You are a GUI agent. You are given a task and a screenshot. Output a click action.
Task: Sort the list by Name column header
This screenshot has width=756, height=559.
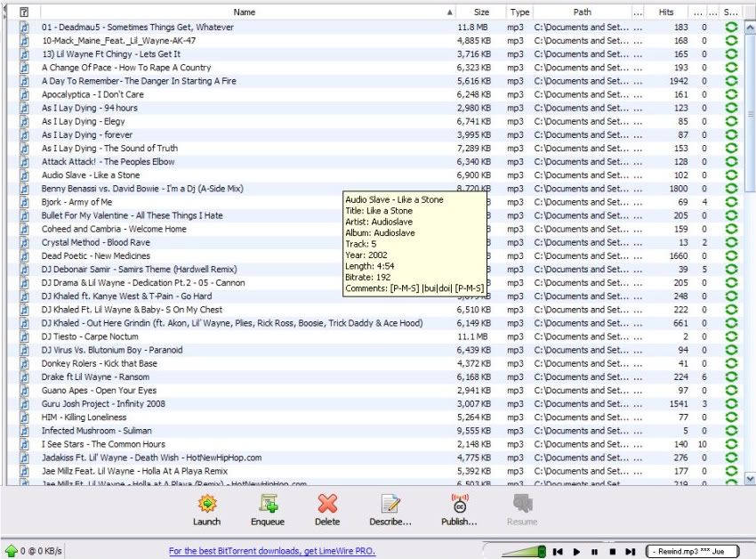[x=244, y=12]
